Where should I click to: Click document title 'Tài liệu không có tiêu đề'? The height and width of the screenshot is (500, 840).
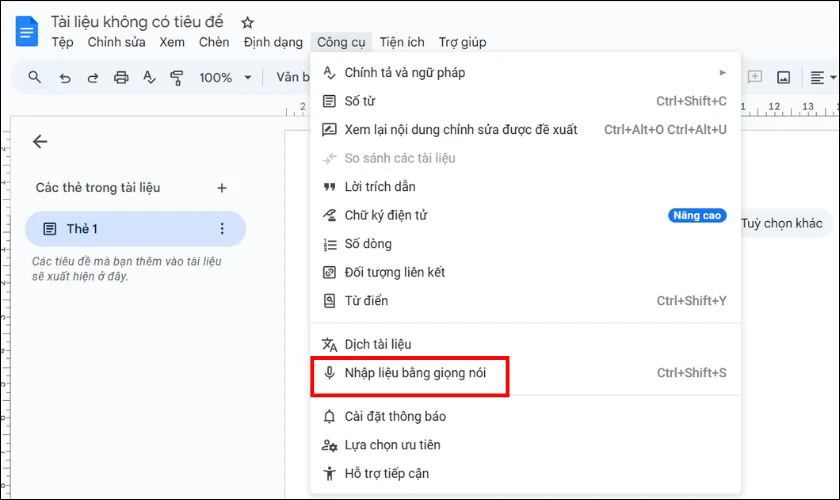[x=137, y=22]
